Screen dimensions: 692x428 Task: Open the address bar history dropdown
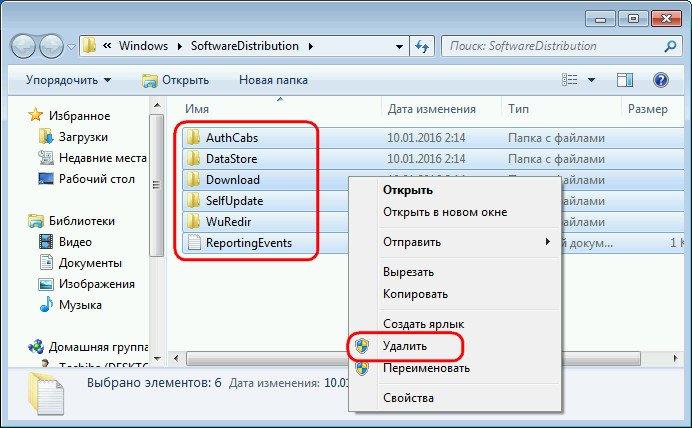pyautogui.click(x=399, y=46)
